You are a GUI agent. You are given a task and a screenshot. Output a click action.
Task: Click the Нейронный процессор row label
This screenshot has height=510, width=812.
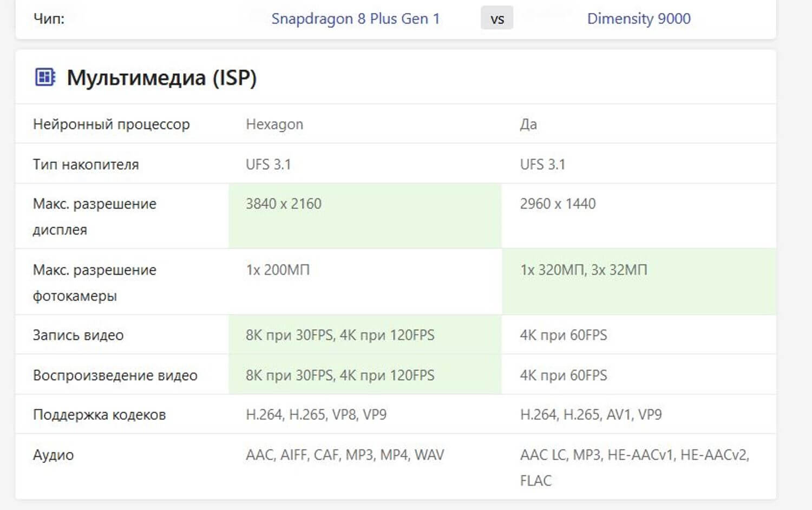(112, 124)
